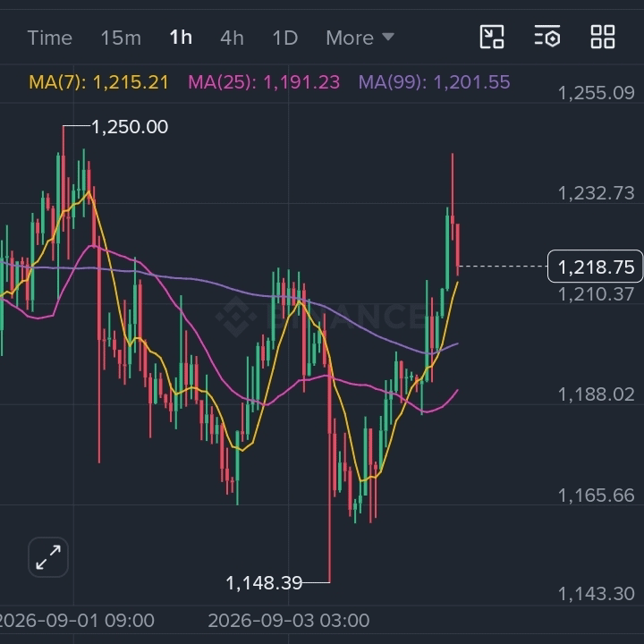The width and height of the screenshot is (644, 644).
Task: Click the 1,232.73 price axis label
Action: [597, 193]
